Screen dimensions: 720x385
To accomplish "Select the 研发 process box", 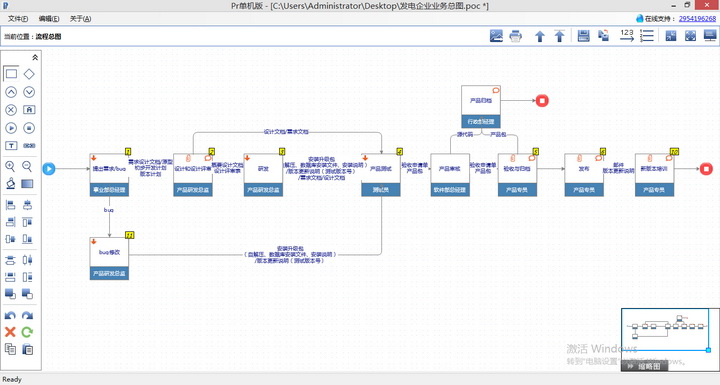I will [x=263, y=175].
